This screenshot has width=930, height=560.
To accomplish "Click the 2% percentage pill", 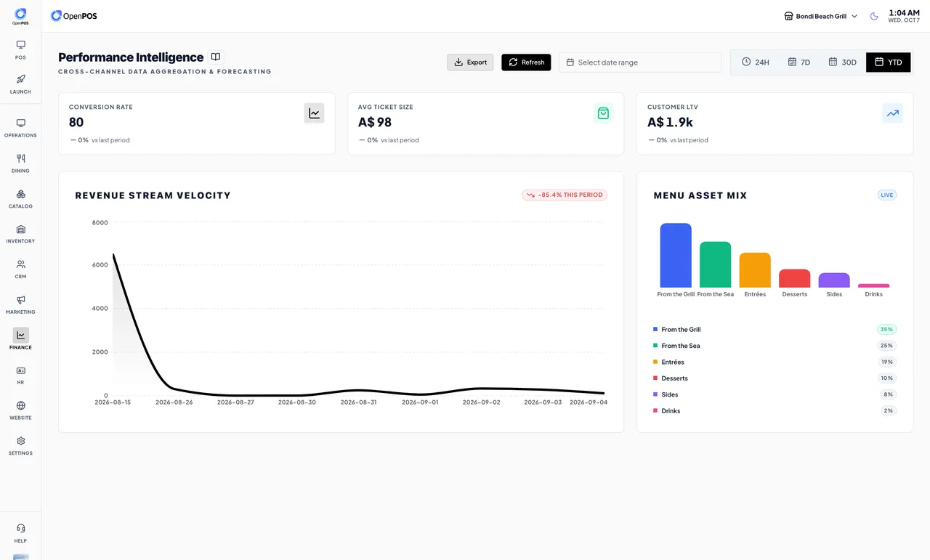I will point(888,411).
